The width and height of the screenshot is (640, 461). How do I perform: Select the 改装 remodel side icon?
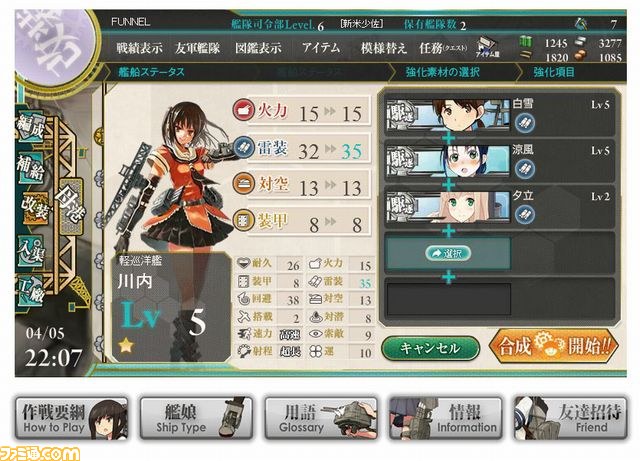pos(36,208)
